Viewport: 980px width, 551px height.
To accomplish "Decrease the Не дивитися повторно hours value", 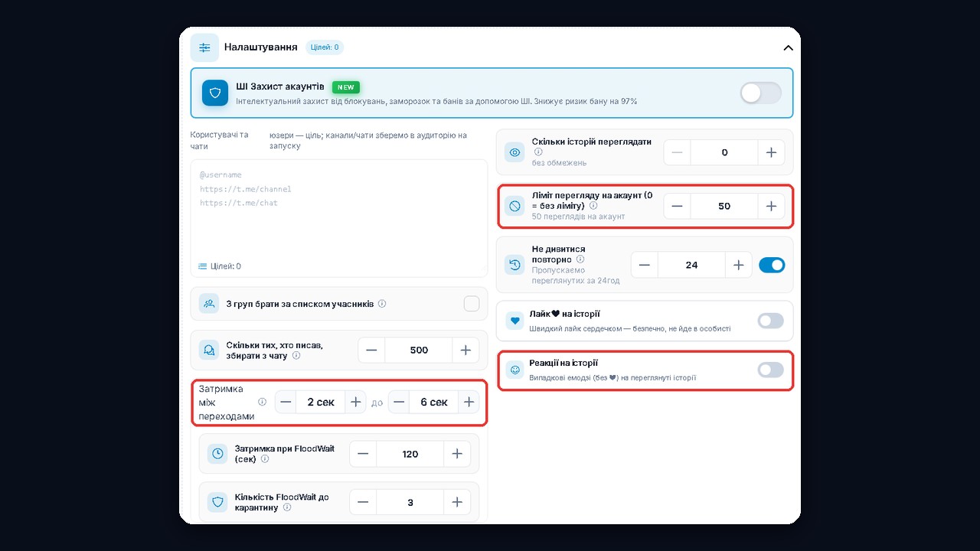I will [x=645, y=265].
